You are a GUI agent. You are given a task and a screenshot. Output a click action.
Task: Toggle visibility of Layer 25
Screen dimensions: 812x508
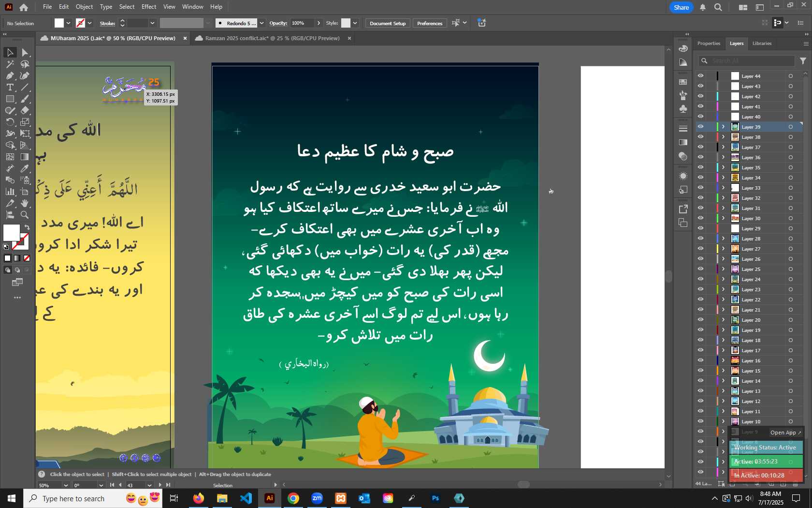[x=700, y=269]
